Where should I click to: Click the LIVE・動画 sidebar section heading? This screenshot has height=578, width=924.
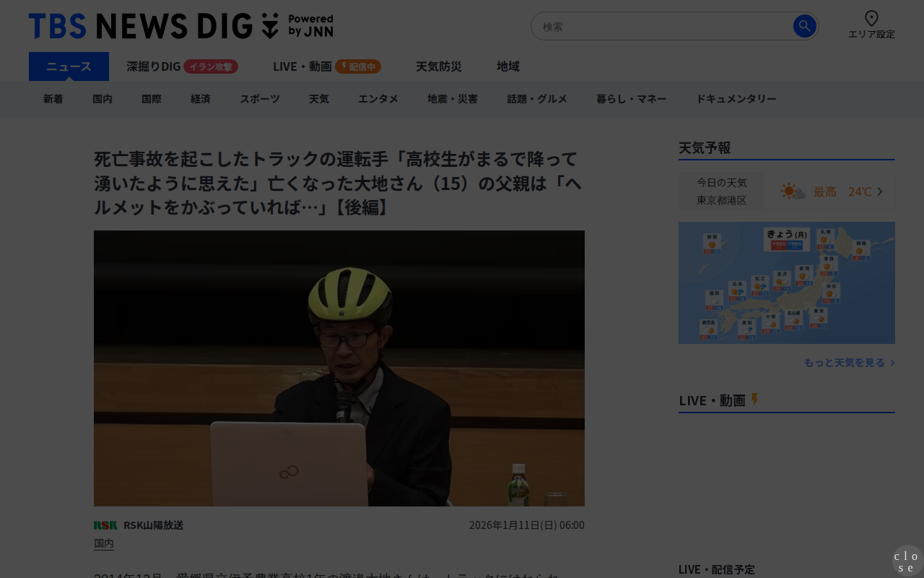712,400
